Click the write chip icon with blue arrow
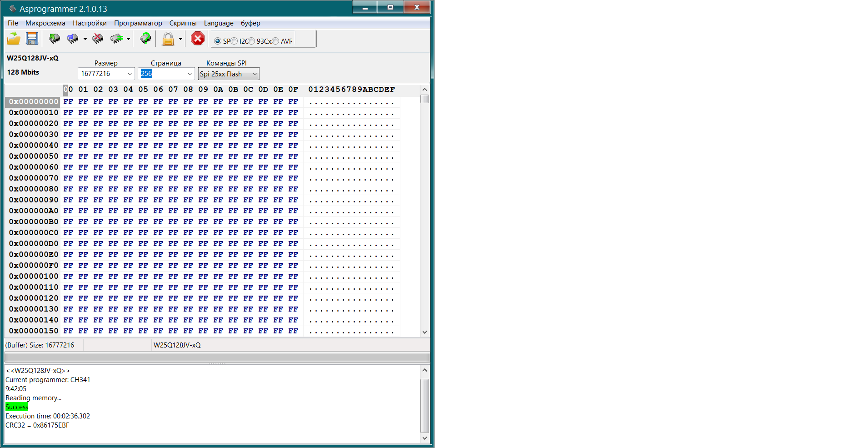The height and width of the screenshot is (448, 868). pyautogui.click(x=73, y=39)
